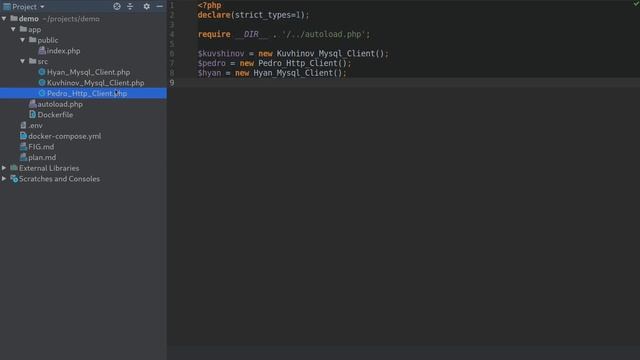
Task: Click the Kuvhinov_Mysql_Client class name in code
Action: tap(325, 53)
